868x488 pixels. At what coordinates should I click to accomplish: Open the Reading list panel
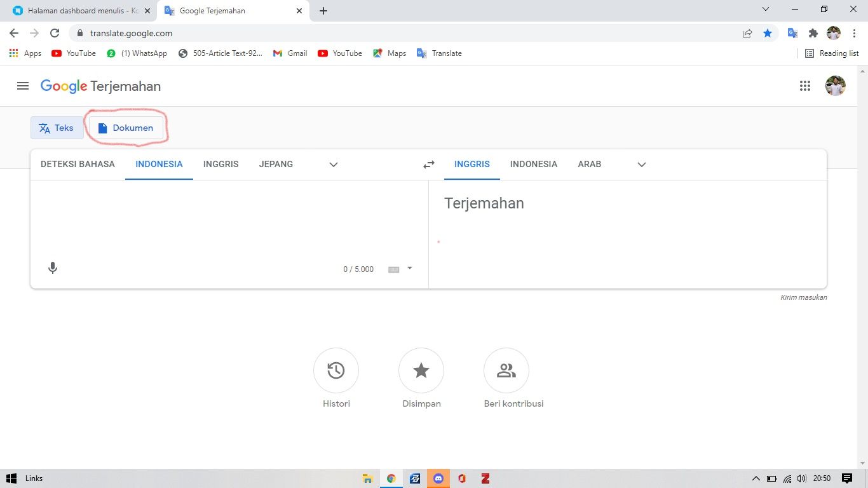(832, 53)
